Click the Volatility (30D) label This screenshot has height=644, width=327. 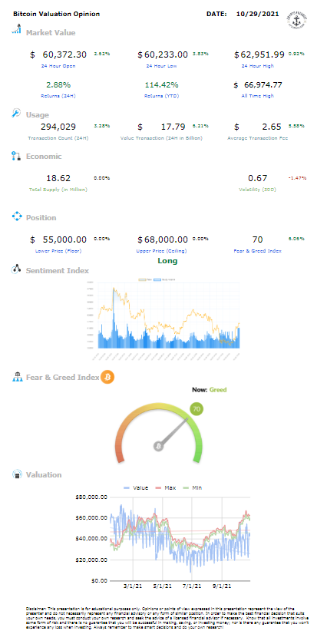tap(258, 190)
